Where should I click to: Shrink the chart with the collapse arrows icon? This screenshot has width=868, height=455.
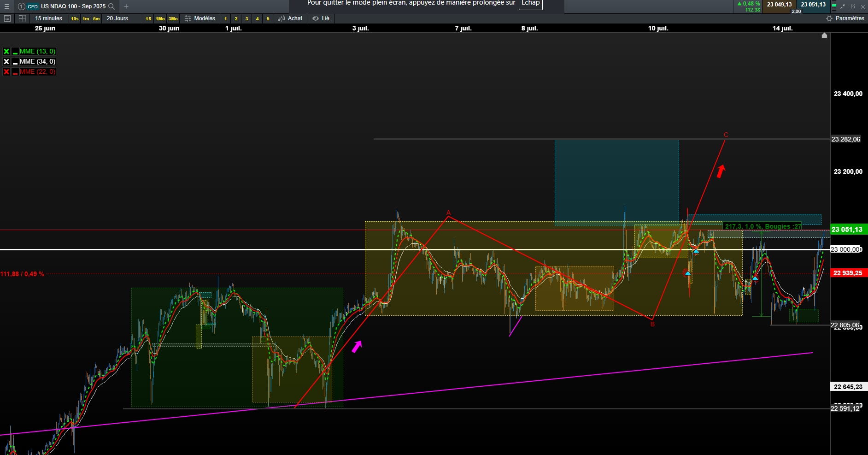[x=843, y=6]
